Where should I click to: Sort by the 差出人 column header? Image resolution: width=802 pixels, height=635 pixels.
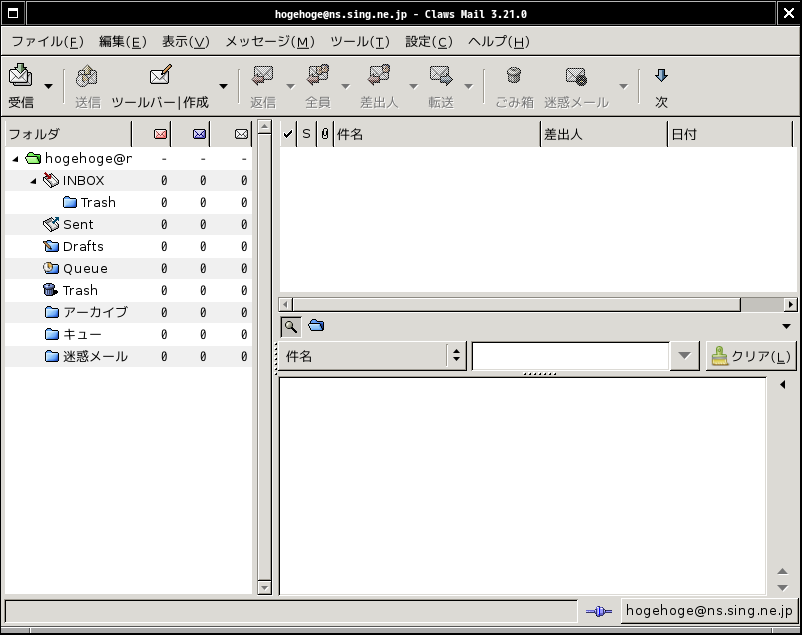coord(604,134)
